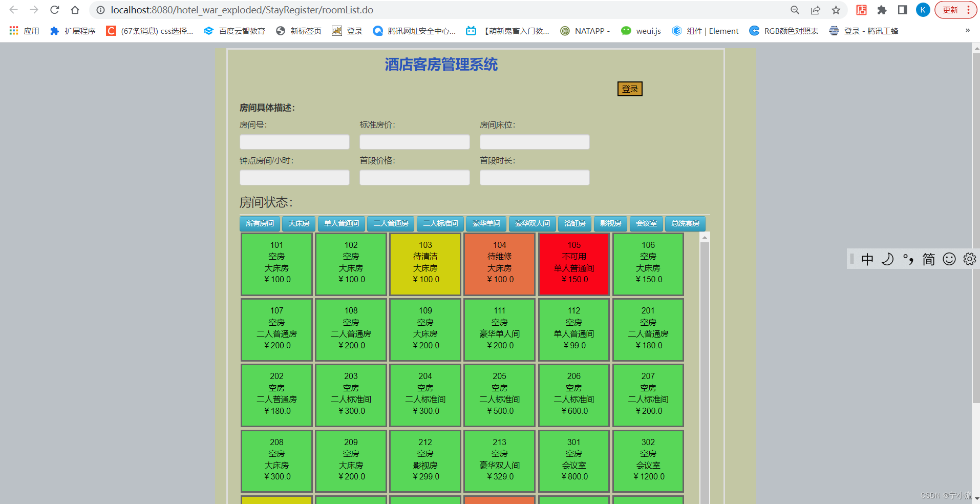This screenshot has height=504, width=980.
Task: Toggle the browser side panel icon
Action: tap(902, 10)
